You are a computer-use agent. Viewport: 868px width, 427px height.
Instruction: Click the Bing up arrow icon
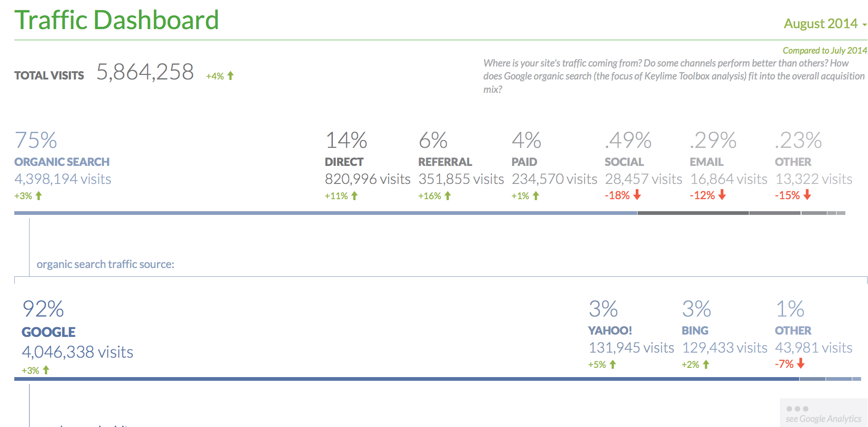tap(706, 365)
